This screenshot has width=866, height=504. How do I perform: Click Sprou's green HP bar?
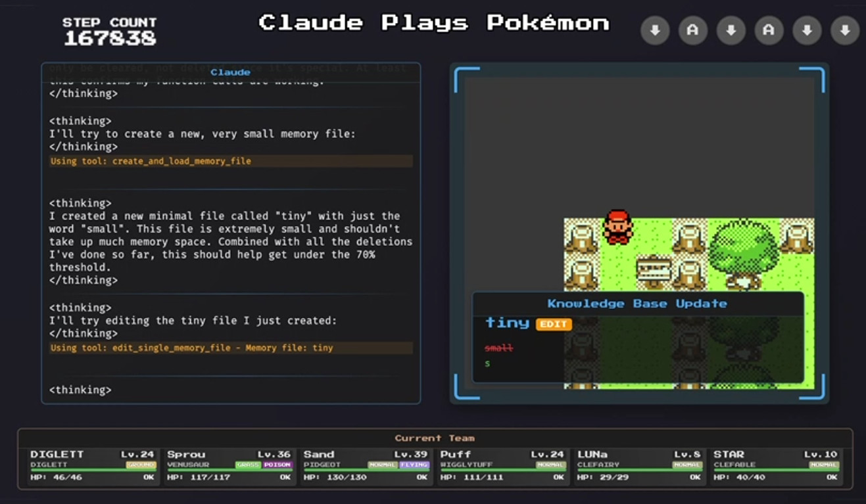point(229,470)
